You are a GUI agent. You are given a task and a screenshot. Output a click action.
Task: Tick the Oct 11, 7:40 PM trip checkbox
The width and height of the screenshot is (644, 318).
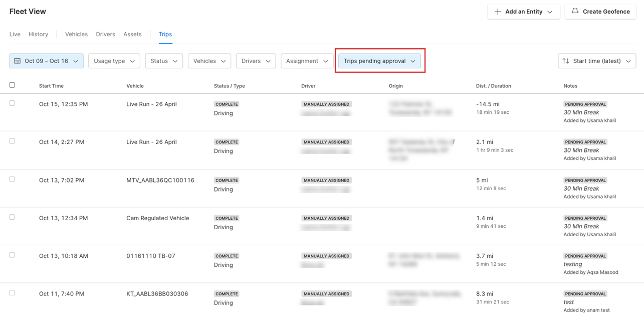[x=13, y=293]
